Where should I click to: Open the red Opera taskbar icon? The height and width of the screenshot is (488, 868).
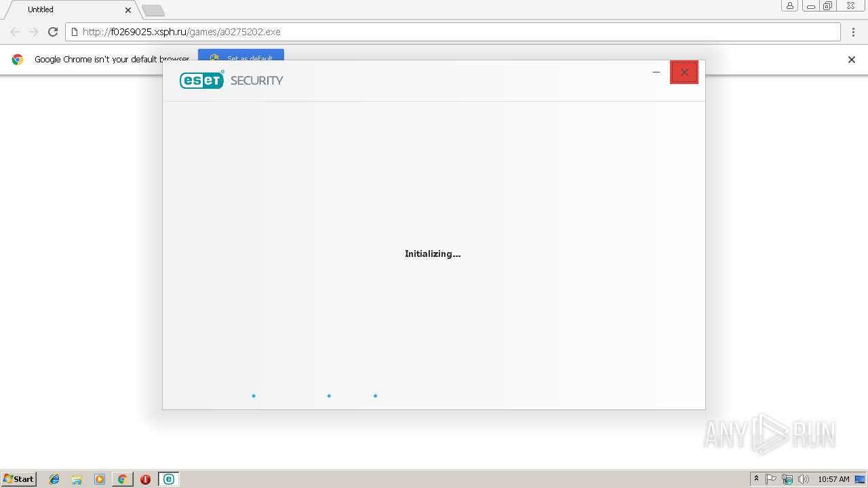tap(145, 479)
